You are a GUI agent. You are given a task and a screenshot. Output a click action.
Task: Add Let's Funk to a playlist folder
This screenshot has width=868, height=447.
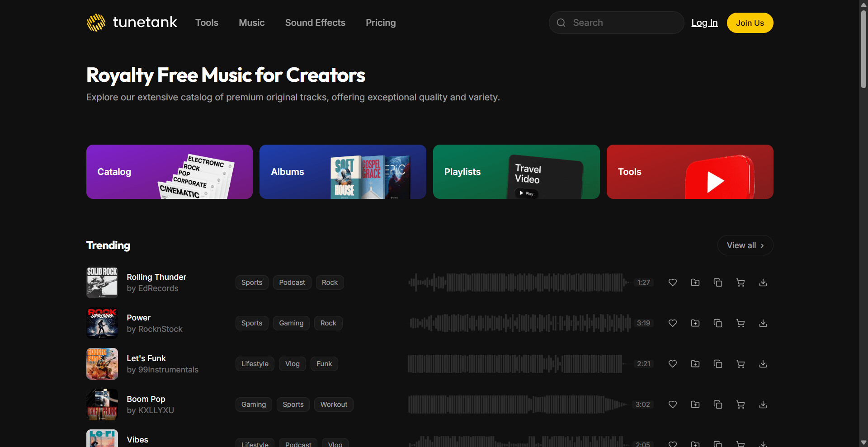695,364
